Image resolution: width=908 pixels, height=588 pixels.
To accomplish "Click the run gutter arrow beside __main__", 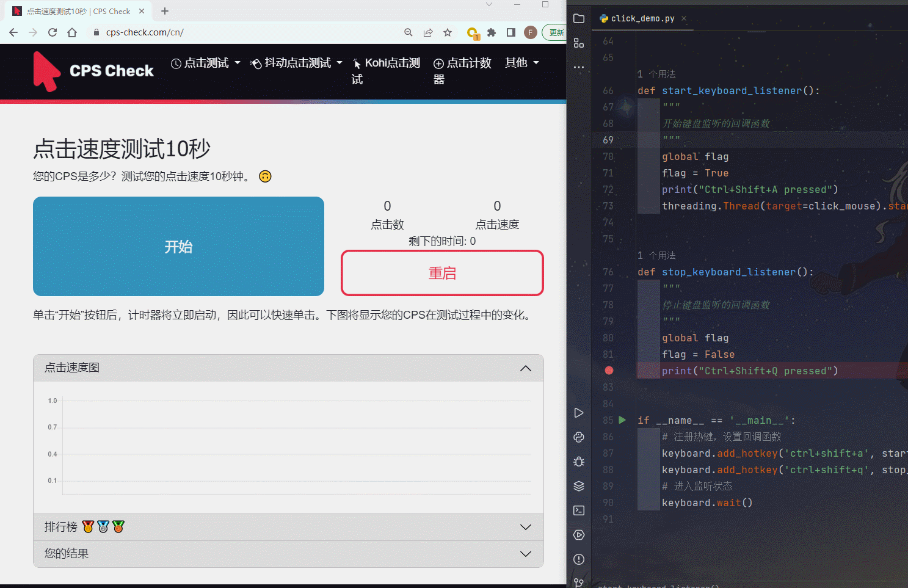I will 622,420.
